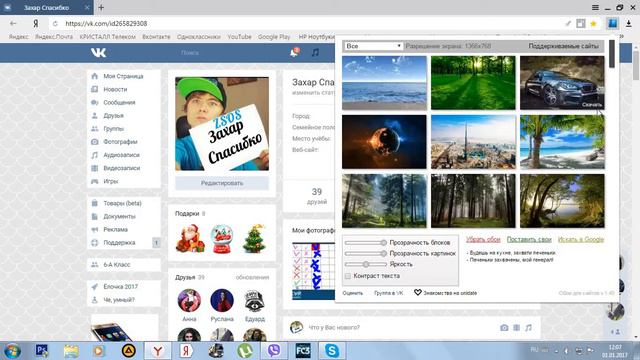The width and height of the screenshot is (640, 360).
Task: Click the extension popup scrollbar
Action: tap(611, 54)
